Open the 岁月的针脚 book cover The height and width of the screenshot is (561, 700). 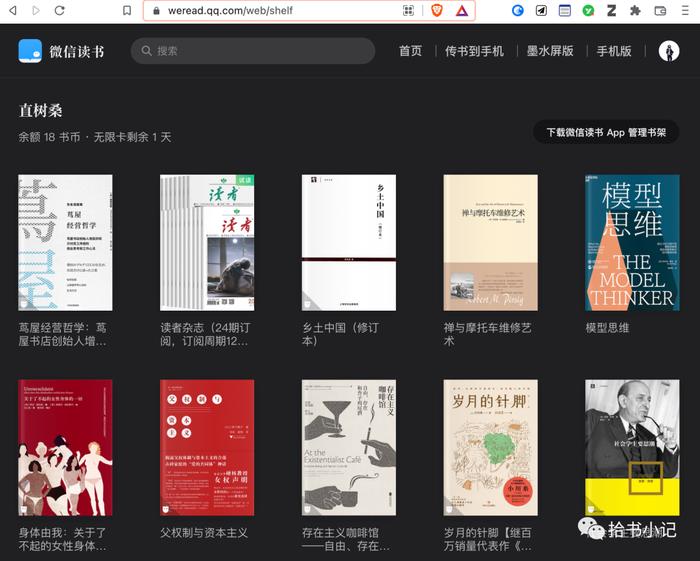coord(491,448)
